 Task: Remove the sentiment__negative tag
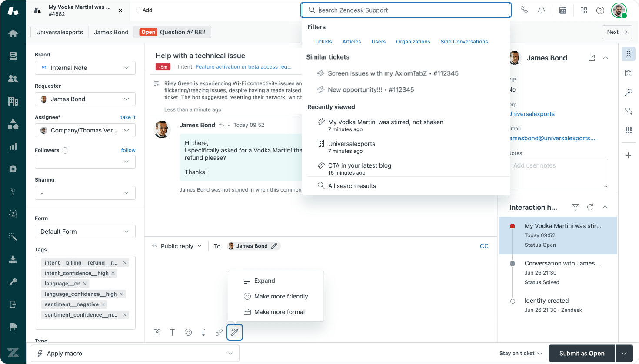tap(103, 304)
